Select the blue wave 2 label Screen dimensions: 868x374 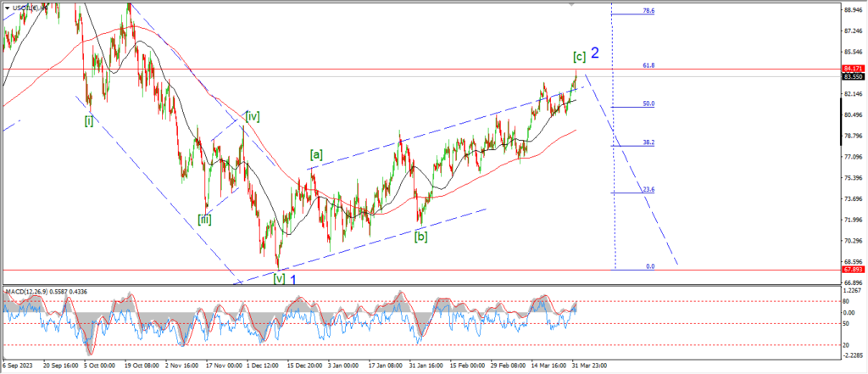click(x=595, y=53)
